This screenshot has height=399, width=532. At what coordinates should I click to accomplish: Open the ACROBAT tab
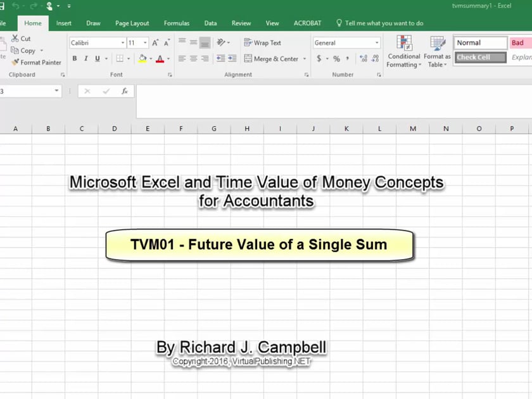pos(307,23)
